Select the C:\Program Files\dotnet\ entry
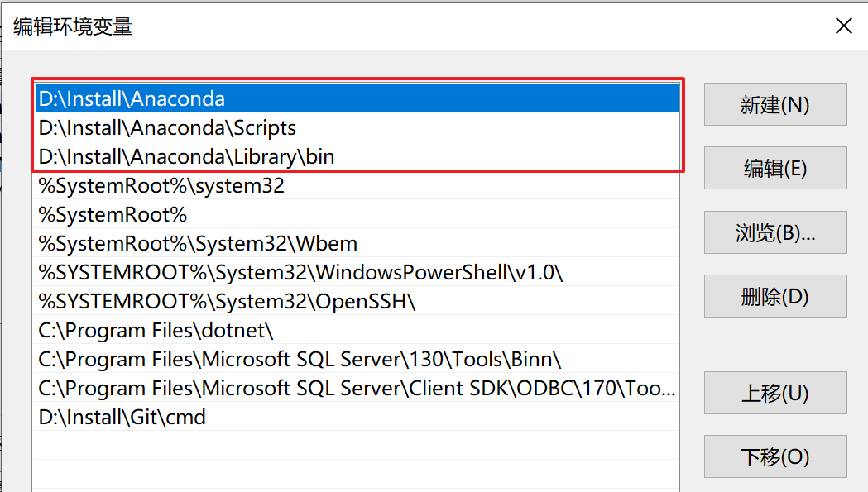The height and width of the screenshot is (492, 868). pos(357,330)
